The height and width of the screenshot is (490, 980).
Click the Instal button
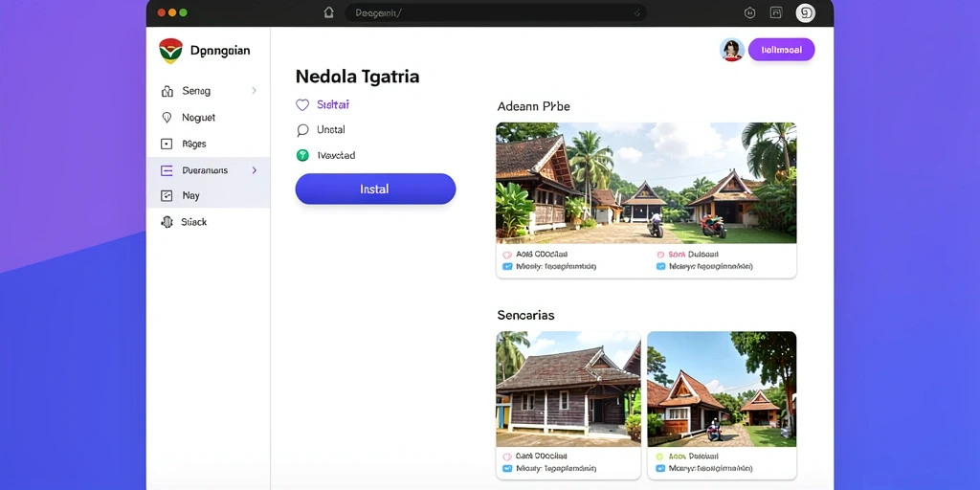click(375, 189)
